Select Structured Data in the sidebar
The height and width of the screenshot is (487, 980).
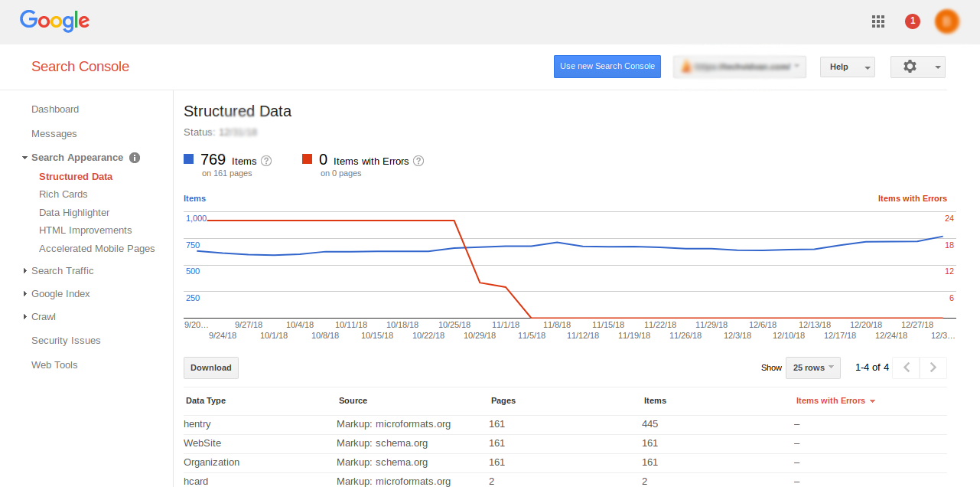[x=76, y=177]
